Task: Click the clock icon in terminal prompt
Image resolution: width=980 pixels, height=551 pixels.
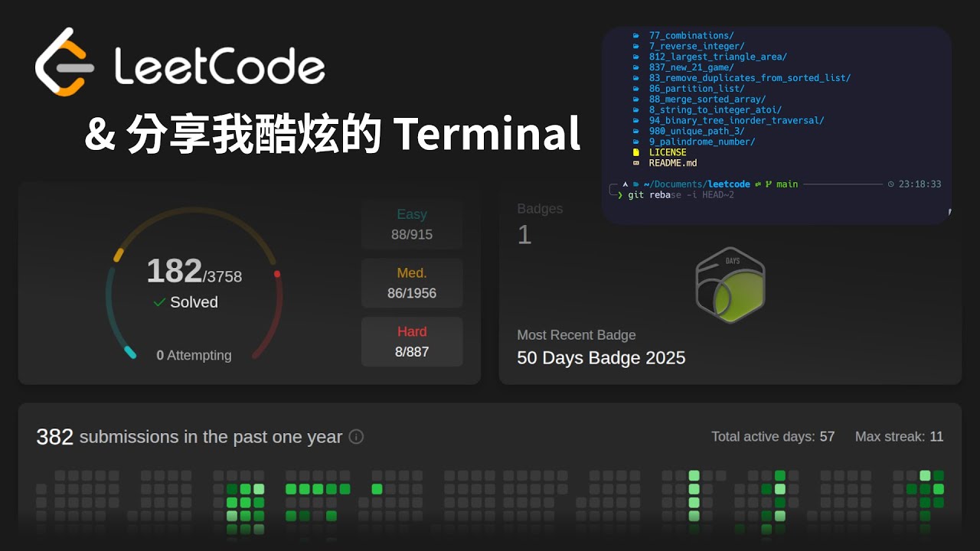Action: (x=890, y=184)
